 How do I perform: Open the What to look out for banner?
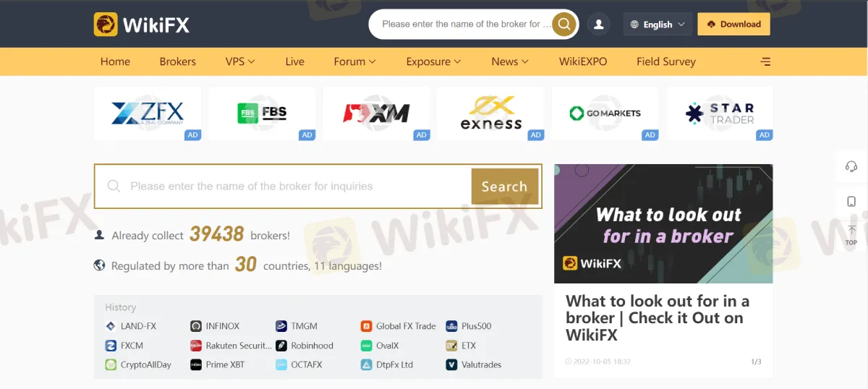[663, 223]
